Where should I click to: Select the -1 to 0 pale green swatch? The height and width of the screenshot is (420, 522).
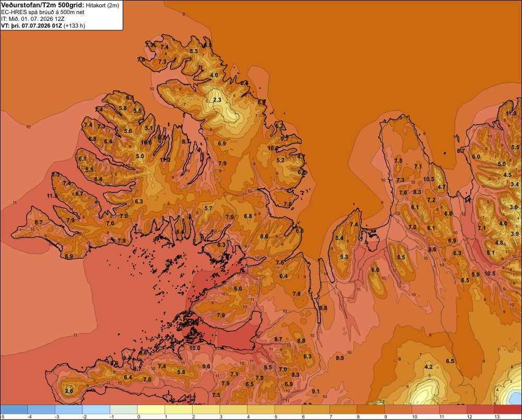(124, 410)
